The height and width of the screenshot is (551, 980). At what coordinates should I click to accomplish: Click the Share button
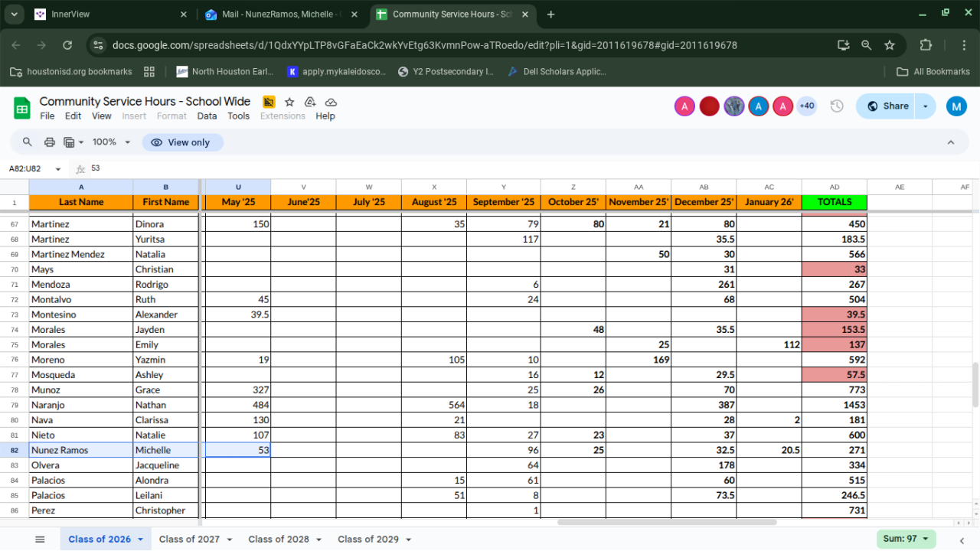pos(887,106)
